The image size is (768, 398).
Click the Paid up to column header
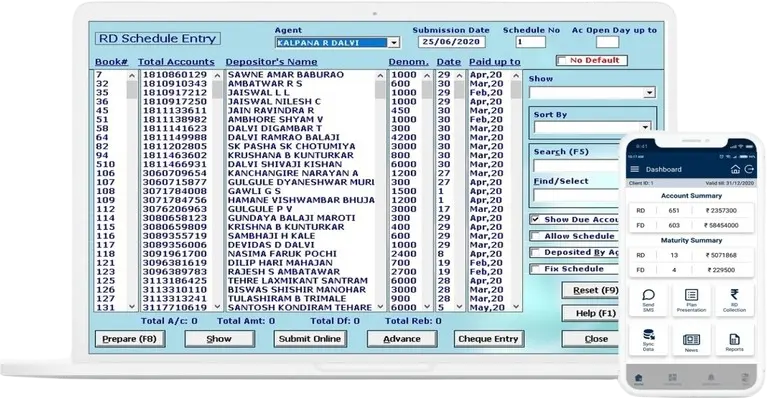(x=495, y=62)
